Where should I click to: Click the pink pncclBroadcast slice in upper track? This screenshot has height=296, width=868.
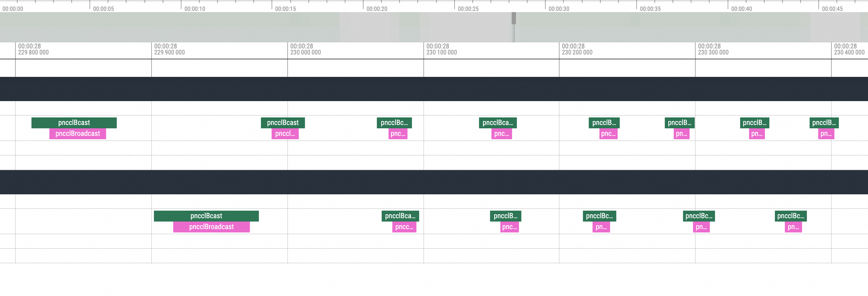click(x=77, y=134)
